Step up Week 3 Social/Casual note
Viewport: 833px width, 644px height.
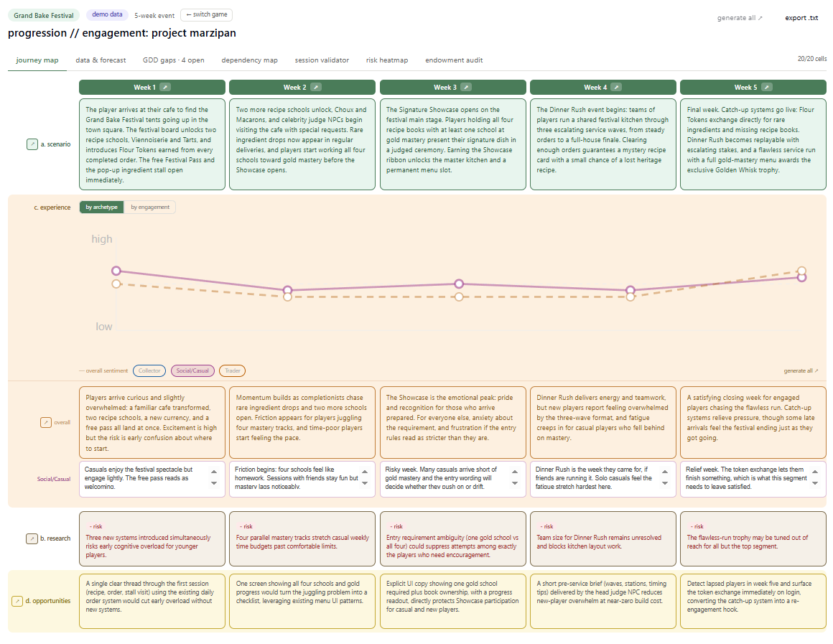click(515, 472)
